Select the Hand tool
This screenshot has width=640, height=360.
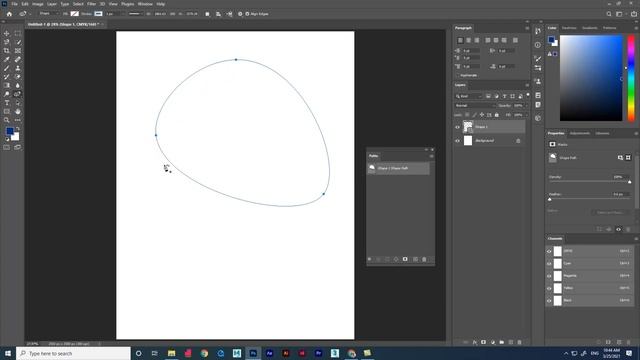point(18,111)
